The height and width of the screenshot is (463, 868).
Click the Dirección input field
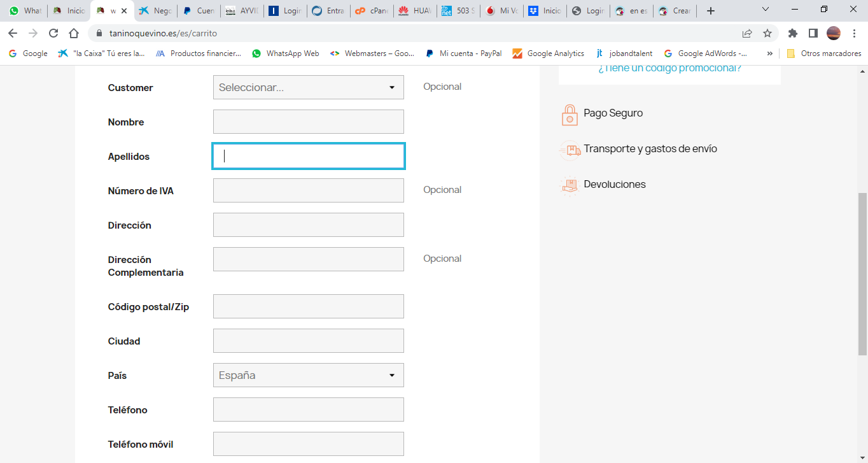click(x=309, y=225)
